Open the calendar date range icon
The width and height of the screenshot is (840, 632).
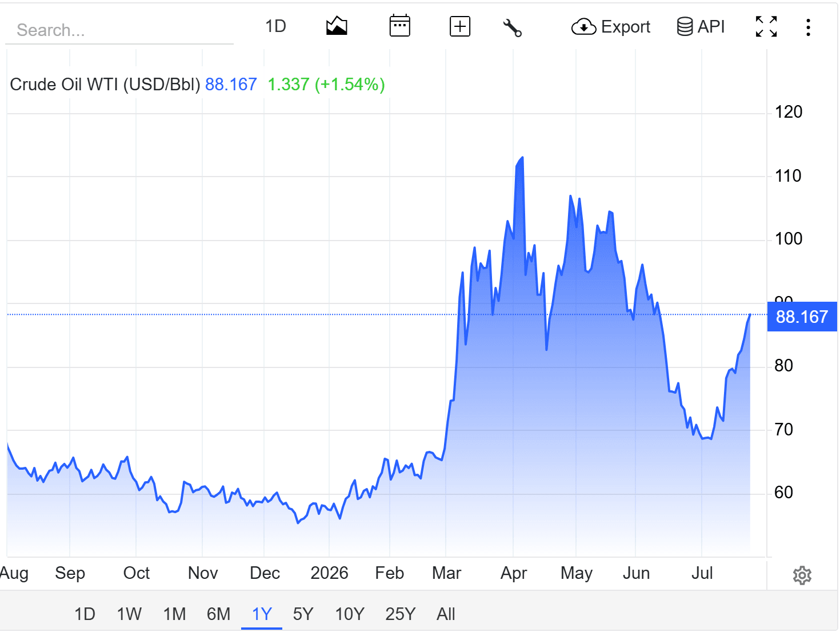(x=399, y=26)
